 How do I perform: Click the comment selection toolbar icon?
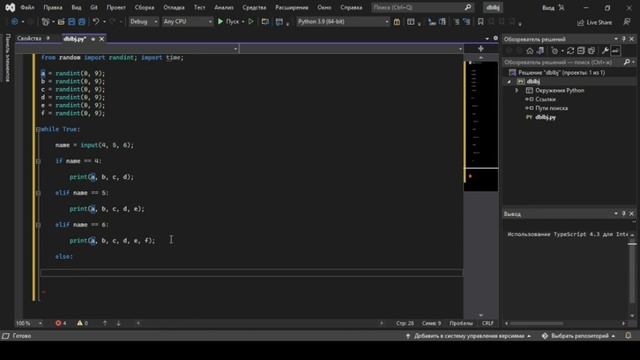pyautogui.click(x=457, y=22)
